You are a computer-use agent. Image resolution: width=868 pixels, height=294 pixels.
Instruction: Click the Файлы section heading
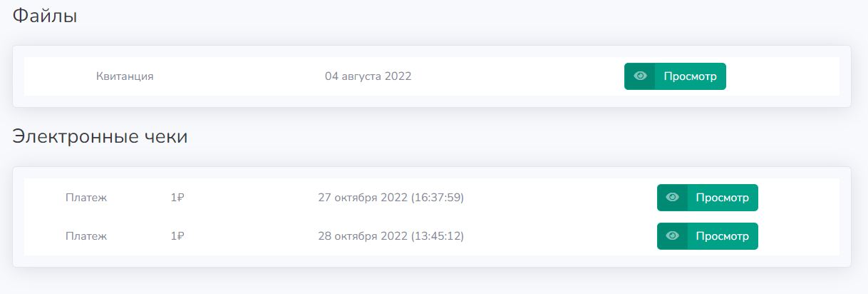[x=45, y=16]
